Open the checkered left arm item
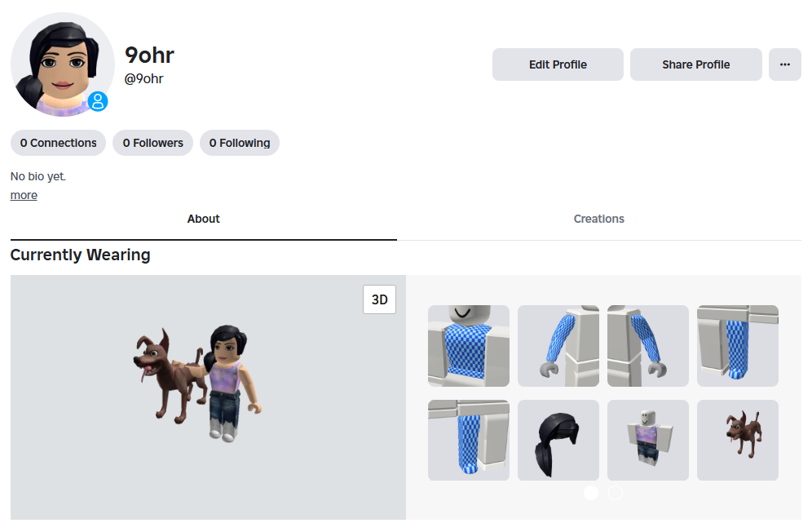The width and height of the screenshot is (812, 532). point(648,346)
